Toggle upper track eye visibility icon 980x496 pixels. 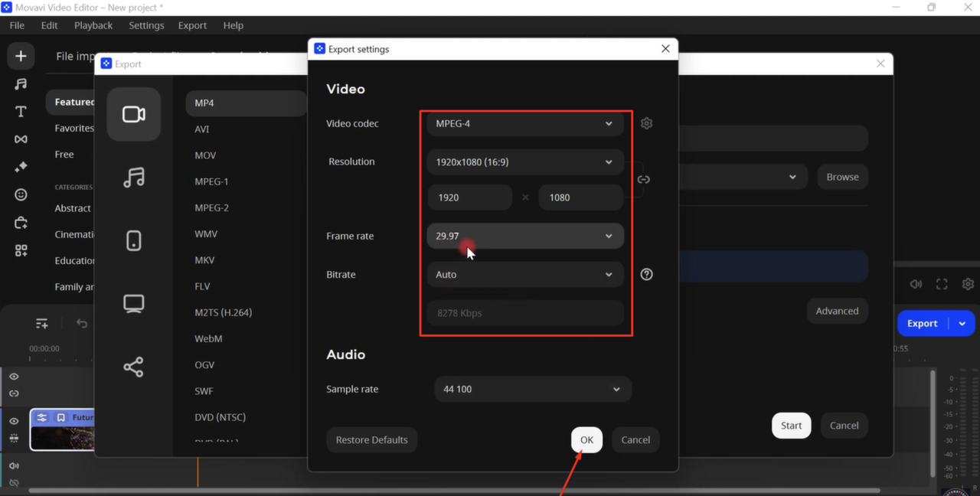click(14, 377)
